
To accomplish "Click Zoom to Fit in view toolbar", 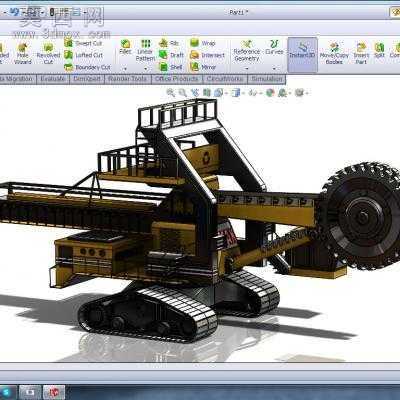I will point(171,92).
